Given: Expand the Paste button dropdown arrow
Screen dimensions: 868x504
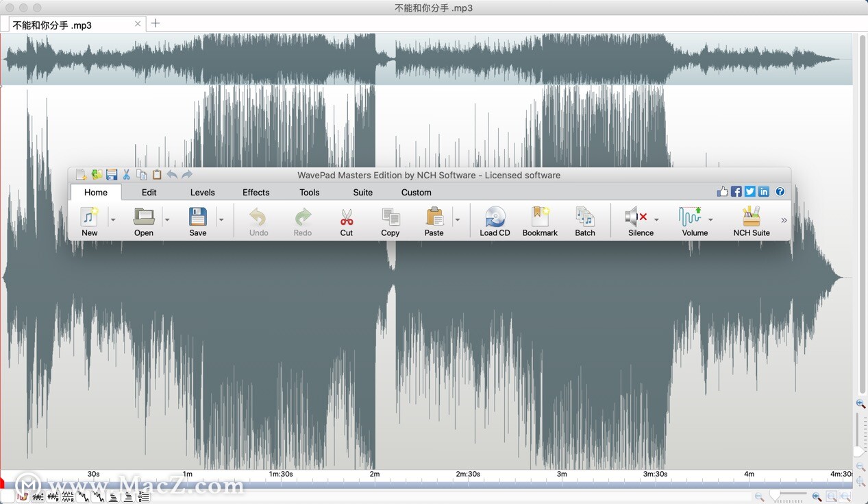Looking at the screenshot, I should (457, 220).
